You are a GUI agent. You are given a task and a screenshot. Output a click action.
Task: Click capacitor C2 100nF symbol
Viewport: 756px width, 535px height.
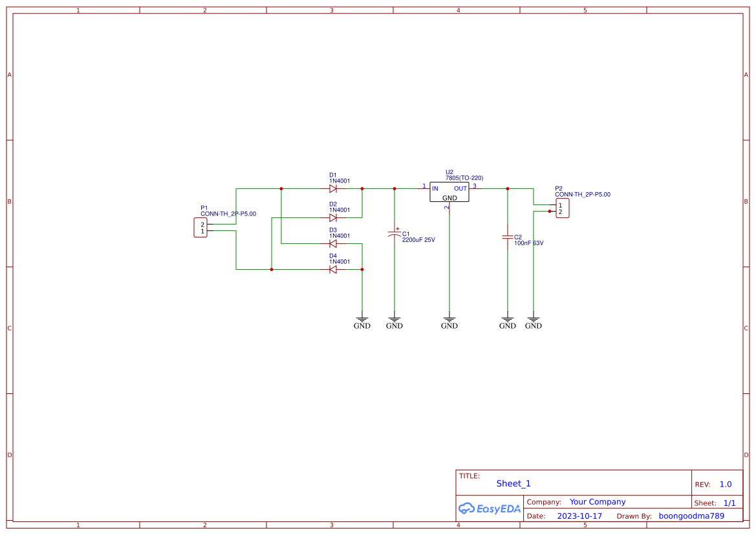pyautogui.click(x=507, y=237)
